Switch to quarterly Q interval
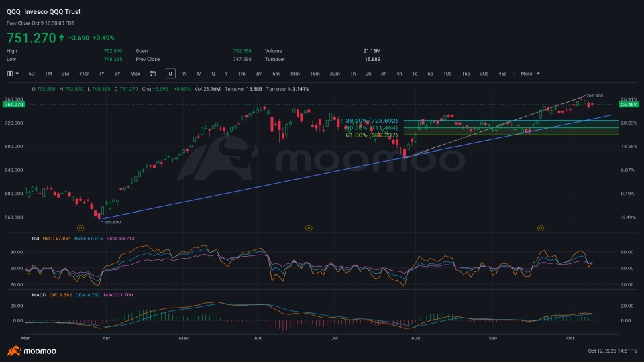644x362 pixels. [x=213, y=74]
